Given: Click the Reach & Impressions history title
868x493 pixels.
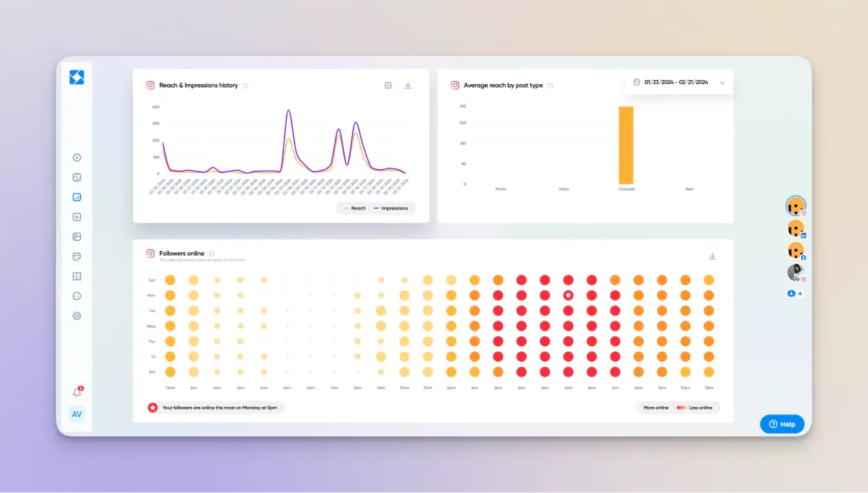Looking at the screenshot, I should 198,85.
